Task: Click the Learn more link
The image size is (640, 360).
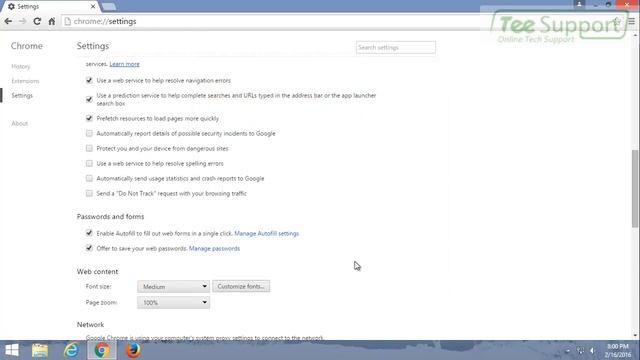Action: coord(124,64)
